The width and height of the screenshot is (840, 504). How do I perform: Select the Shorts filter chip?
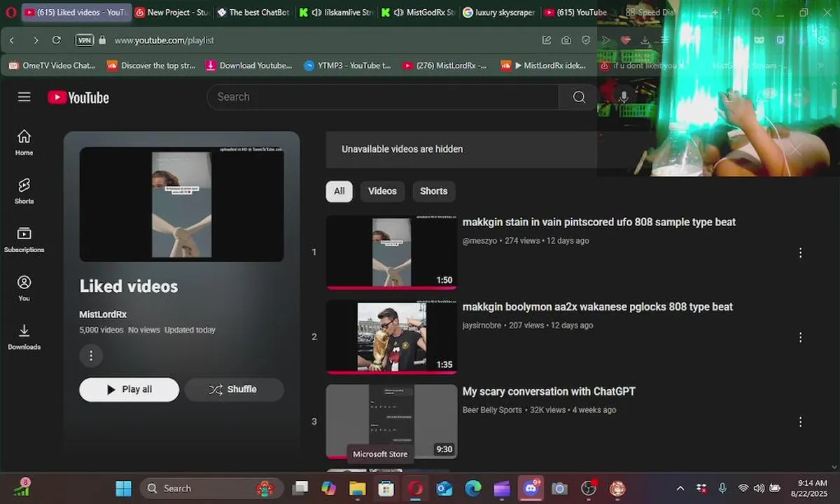click(433, 191)
